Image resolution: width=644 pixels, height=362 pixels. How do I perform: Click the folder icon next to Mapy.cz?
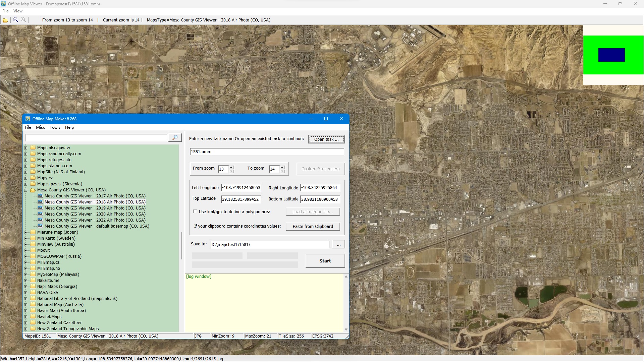point(33,178)
